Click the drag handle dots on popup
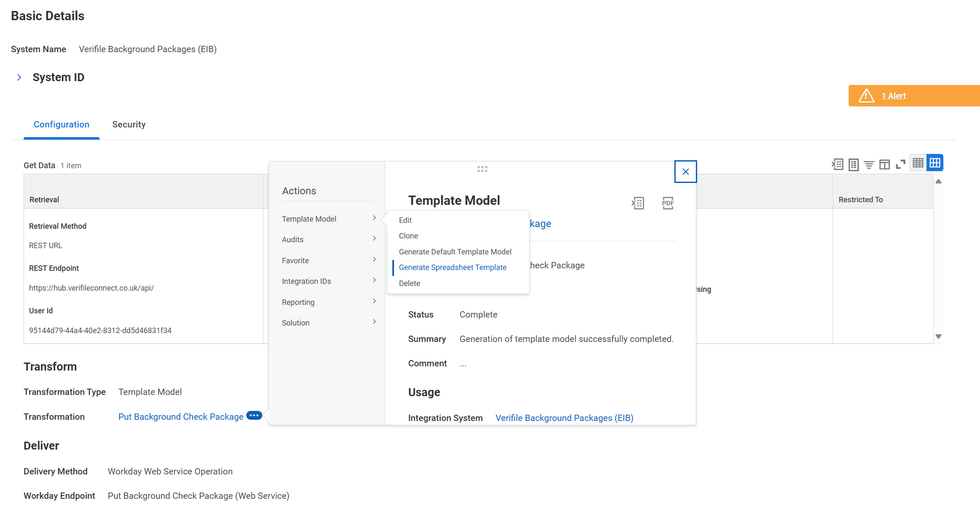The height and width of the screenshot is (519, 980). coord(482,169)
